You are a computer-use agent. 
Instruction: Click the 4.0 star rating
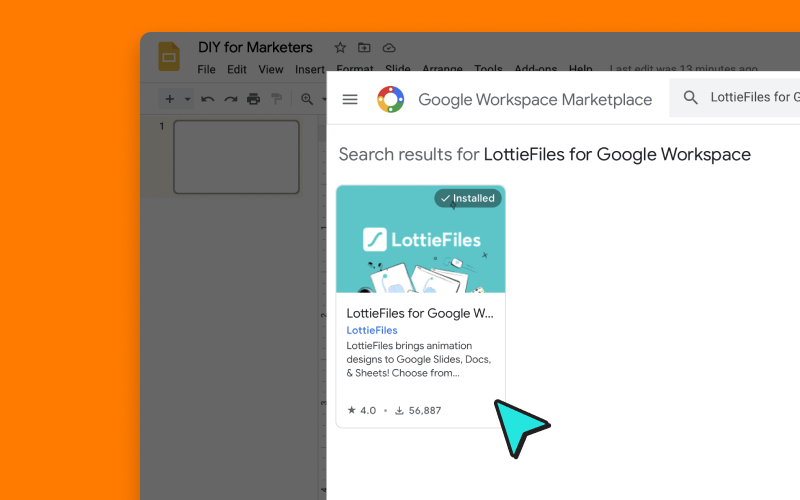[x=362, y=410]
